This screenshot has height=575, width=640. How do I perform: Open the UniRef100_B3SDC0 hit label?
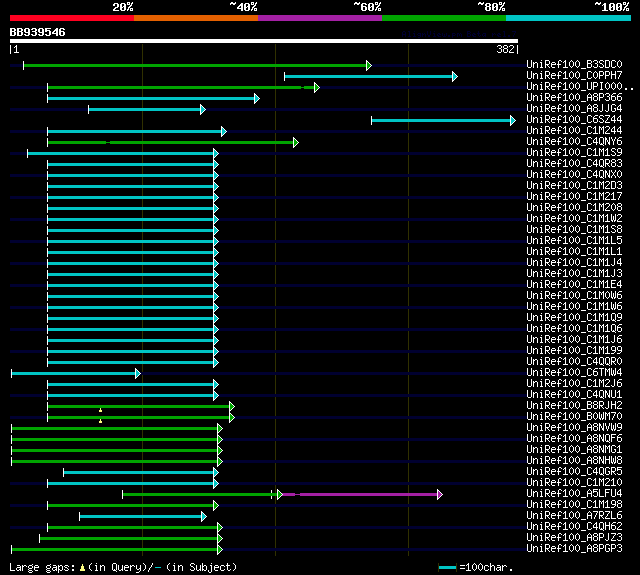tap(574, 64)
